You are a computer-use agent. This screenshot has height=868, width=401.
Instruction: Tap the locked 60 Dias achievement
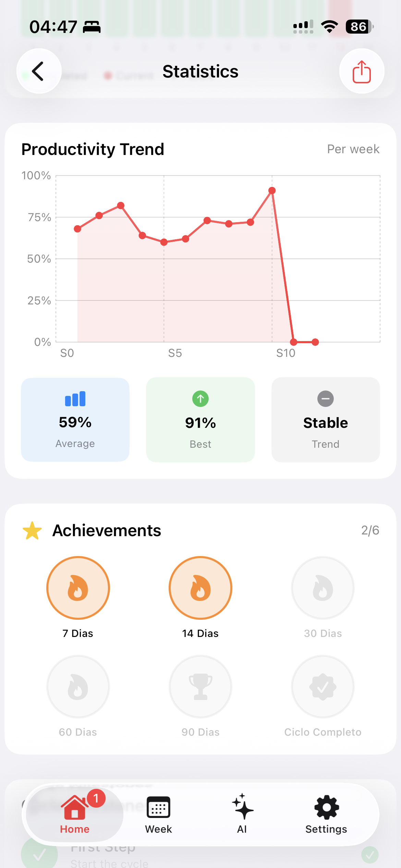tap(78, 687)
